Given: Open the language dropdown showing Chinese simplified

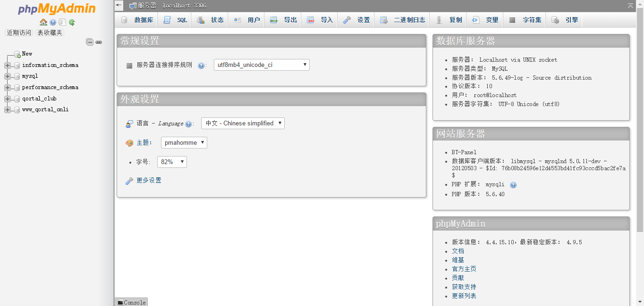Looking at the screenshot, I should click(x=243, y=123).
